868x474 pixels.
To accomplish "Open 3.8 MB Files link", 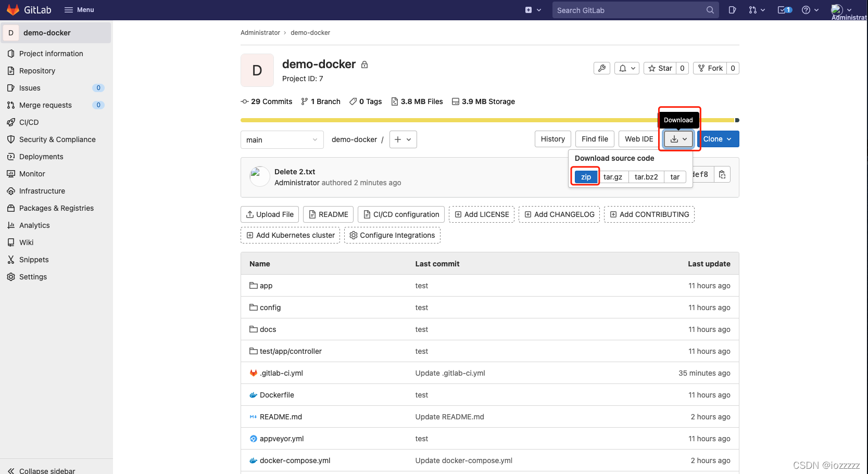I will click(x=417, y=101).
